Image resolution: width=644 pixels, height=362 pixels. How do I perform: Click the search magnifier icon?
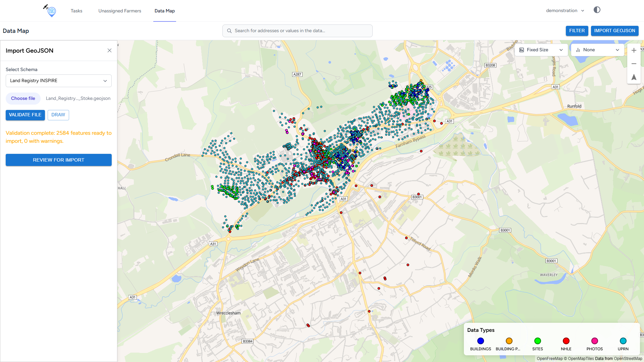coord(229,31)
